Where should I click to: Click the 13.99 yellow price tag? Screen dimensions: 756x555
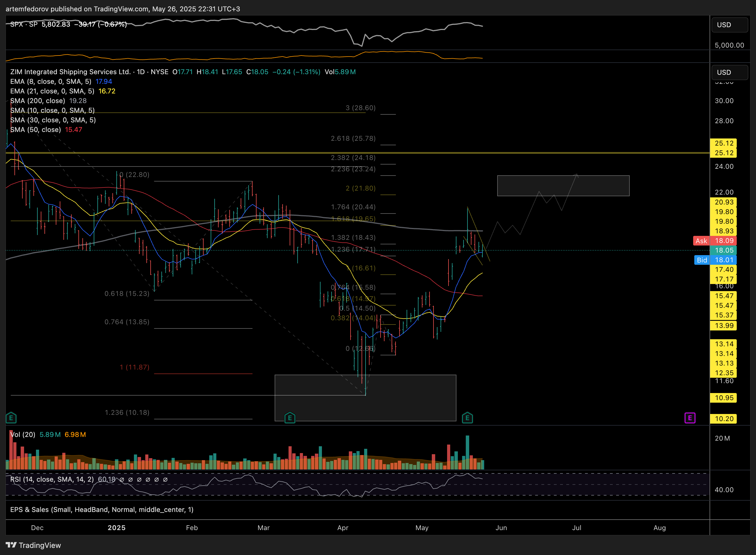(x=723, y=326)
